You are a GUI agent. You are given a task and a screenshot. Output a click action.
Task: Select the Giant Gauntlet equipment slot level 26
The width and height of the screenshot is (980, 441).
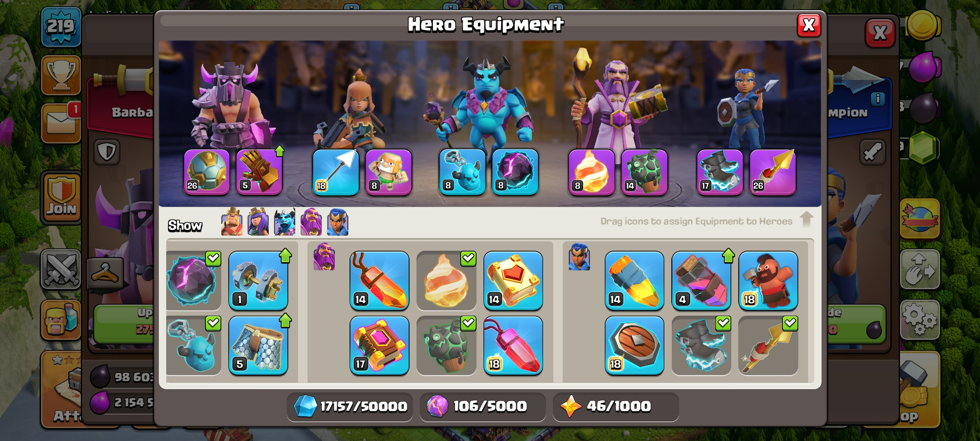pos(207,172)
